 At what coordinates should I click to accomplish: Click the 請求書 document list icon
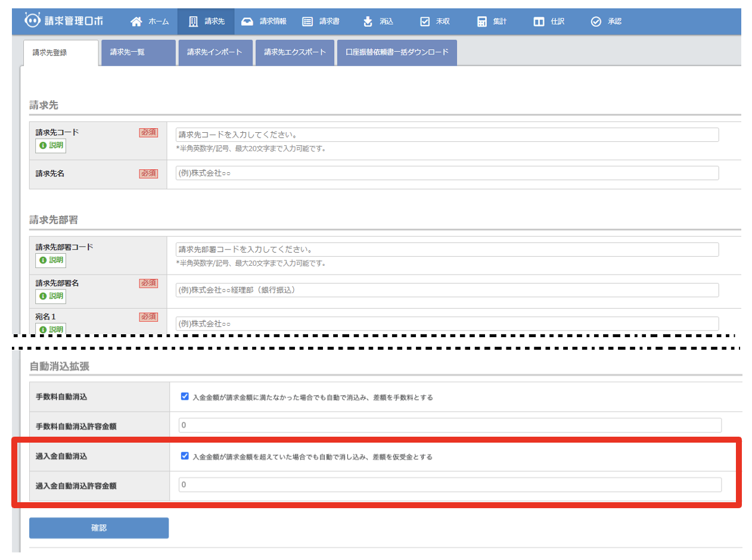pos(307,22)
